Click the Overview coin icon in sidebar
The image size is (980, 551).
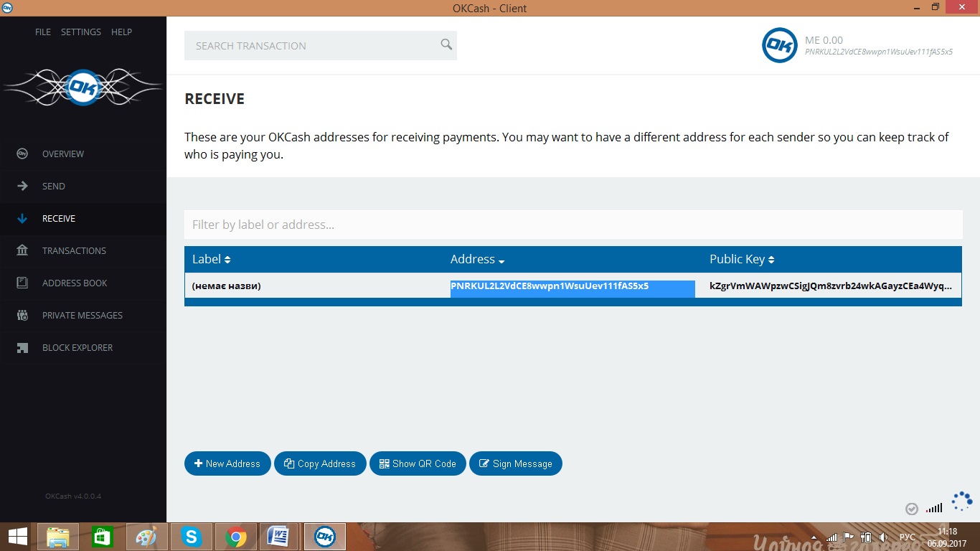point(22,154)
